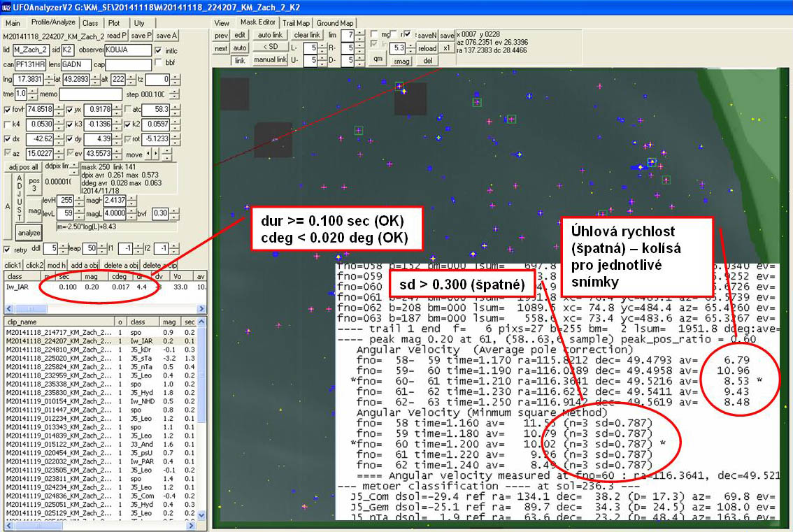
Task: Click the analyze button
Action: [x=29, y=233]
